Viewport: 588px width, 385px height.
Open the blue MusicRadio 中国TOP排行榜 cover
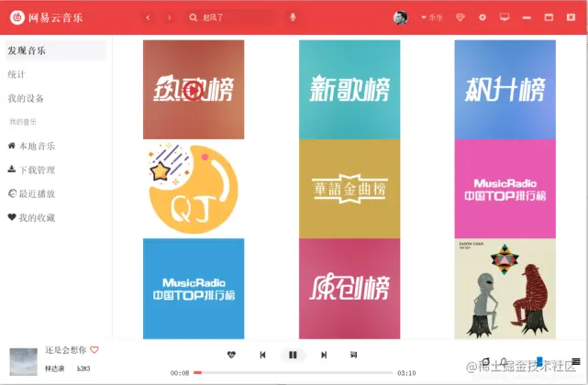[194, 289]
